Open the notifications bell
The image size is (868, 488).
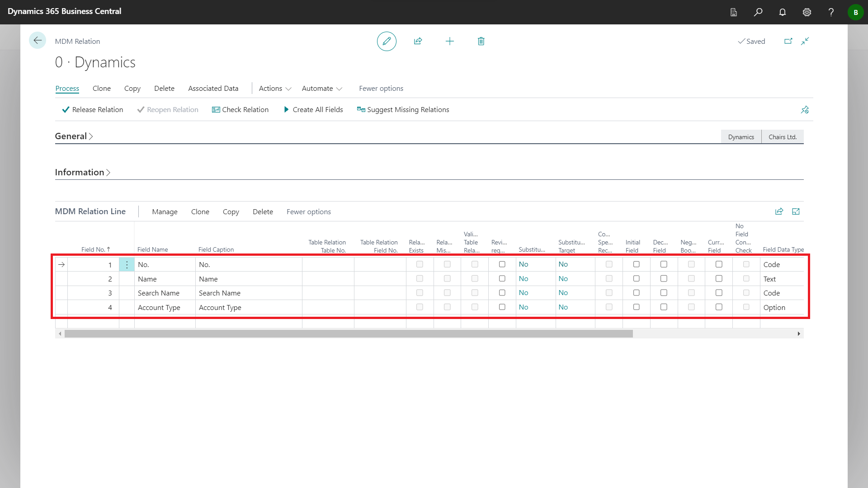783,12
